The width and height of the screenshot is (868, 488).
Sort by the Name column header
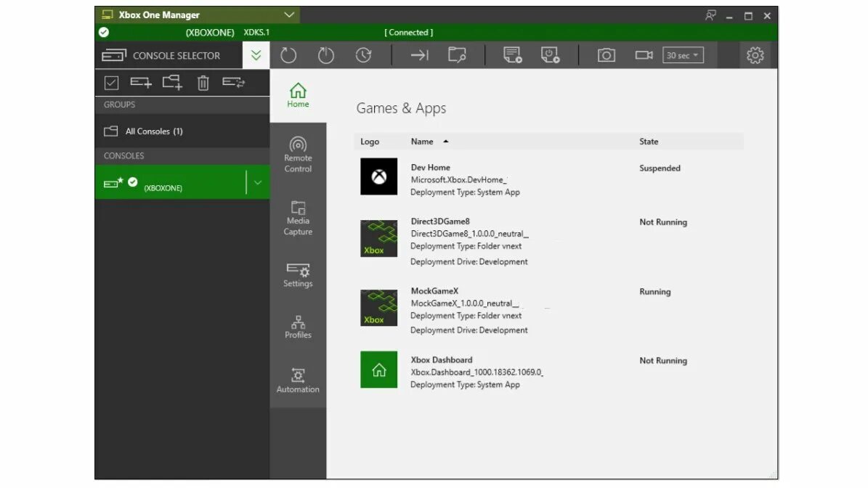[422, 142]
